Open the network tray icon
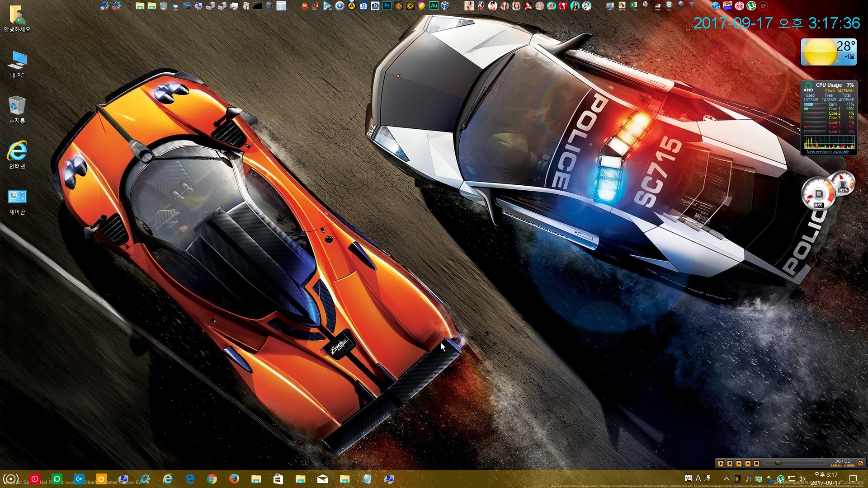 click(x=792, y=479)
